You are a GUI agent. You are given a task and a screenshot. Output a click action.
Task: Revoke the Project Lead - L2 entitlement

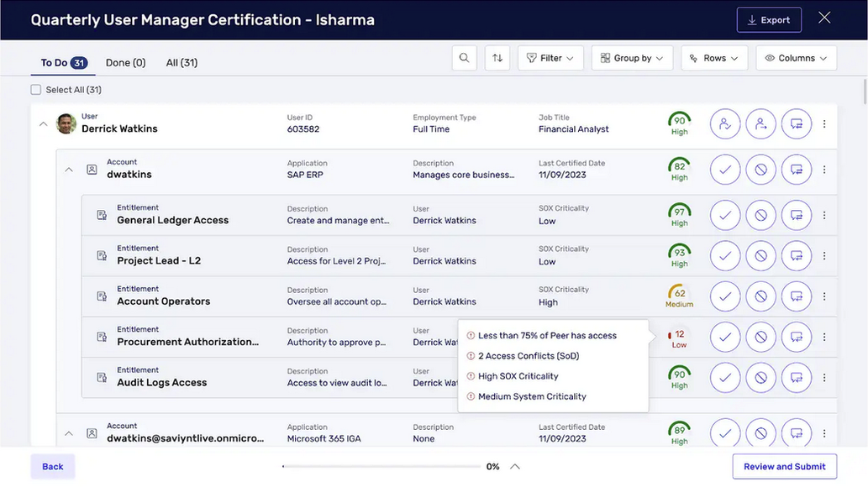point(760,255)
